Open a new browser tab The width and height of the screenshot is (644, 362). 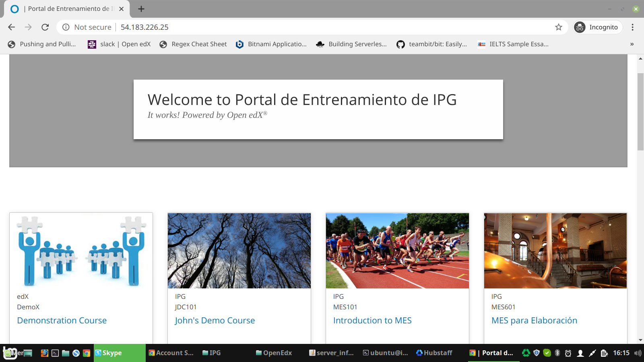coord(140,8)
